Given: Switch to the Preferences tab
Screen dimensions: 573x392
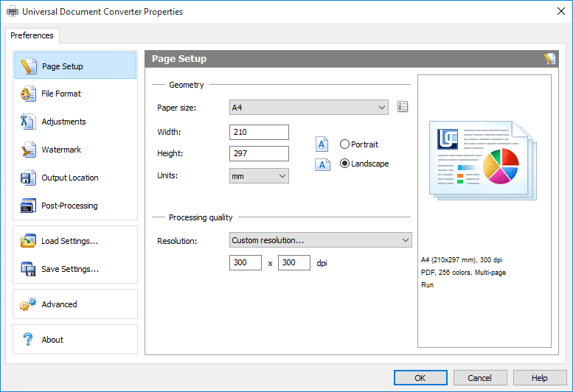Looking at the screenshot, I should [x=32, y=35].
